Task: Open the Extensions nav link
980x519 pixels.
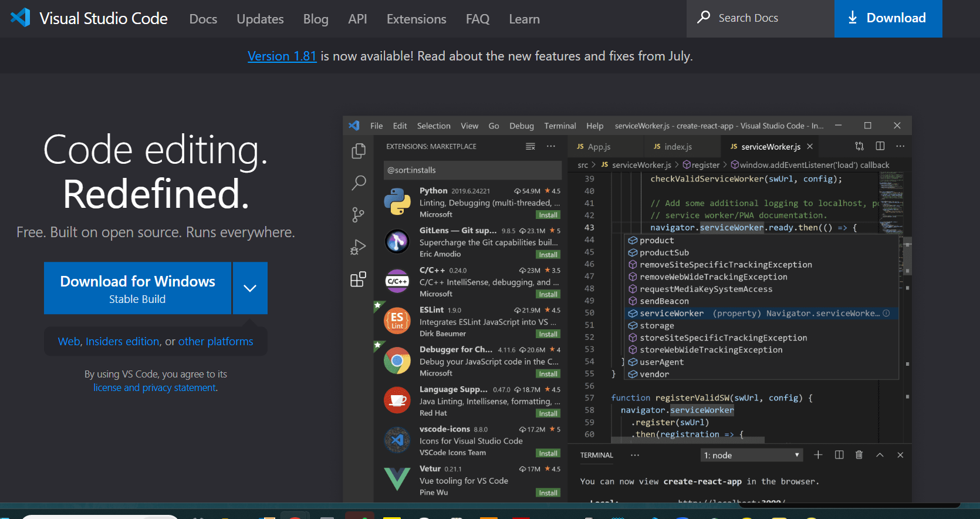Action: click(416, 19)
